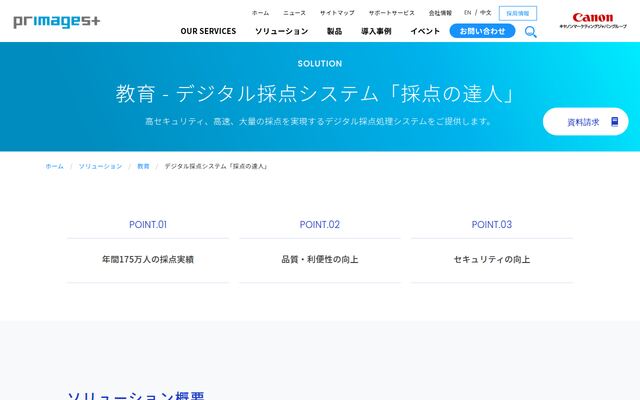Open the 製品 menu
The image size is (640, 400).
click(x=334, y=31)
